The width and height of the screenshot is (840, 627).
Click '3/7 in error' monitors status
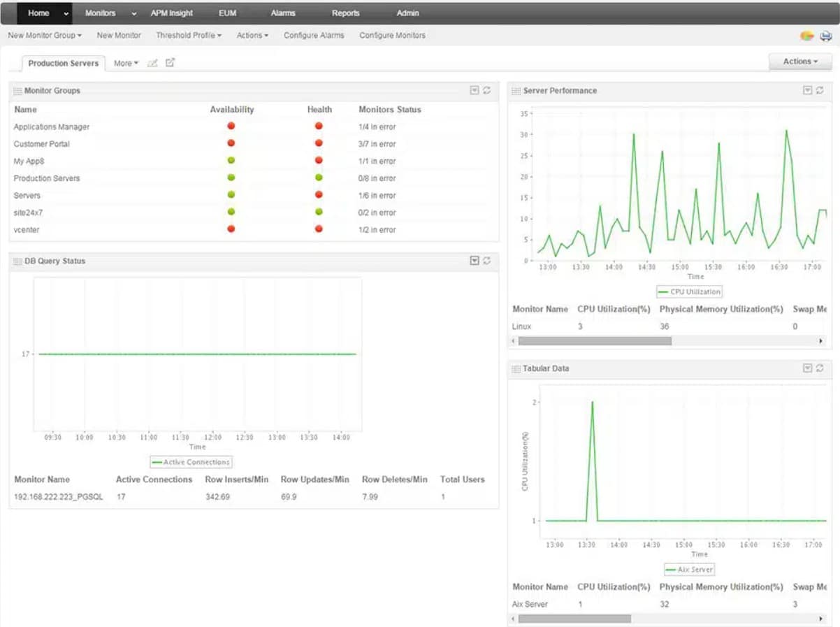[377, 144]
